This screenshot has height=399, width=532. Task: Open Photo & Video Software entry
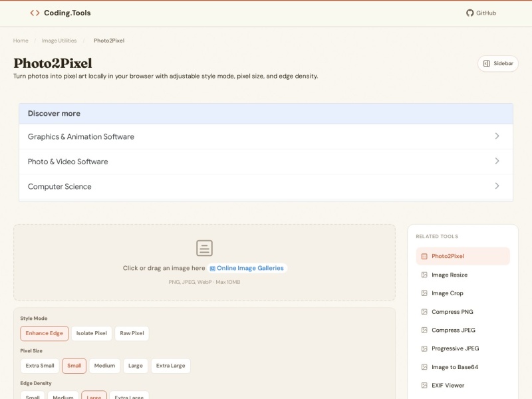point(265,162)
